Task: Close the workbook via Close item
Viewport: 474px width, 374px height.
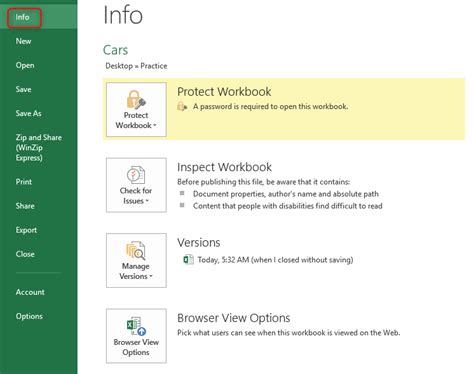Action: (x=25, y=254)
